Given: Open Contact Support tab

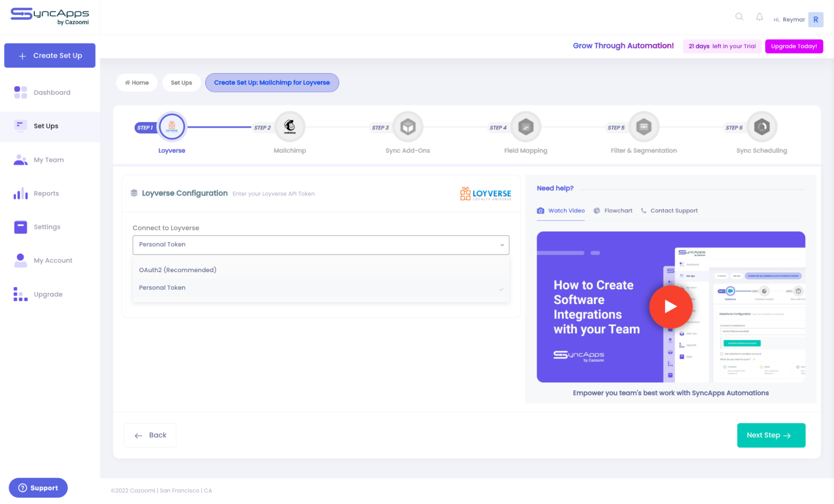Looking at the screenshot, I should pos(669,211).
